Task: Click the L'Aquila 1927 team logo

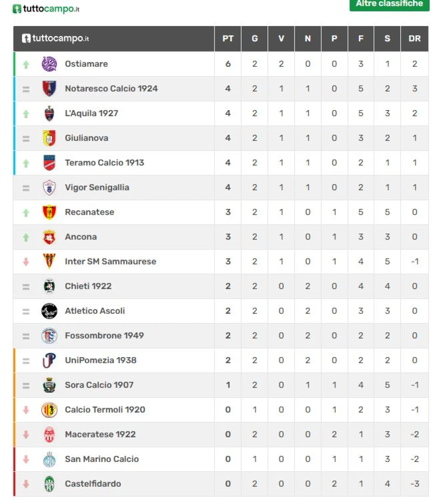Action: coord(49,114)
